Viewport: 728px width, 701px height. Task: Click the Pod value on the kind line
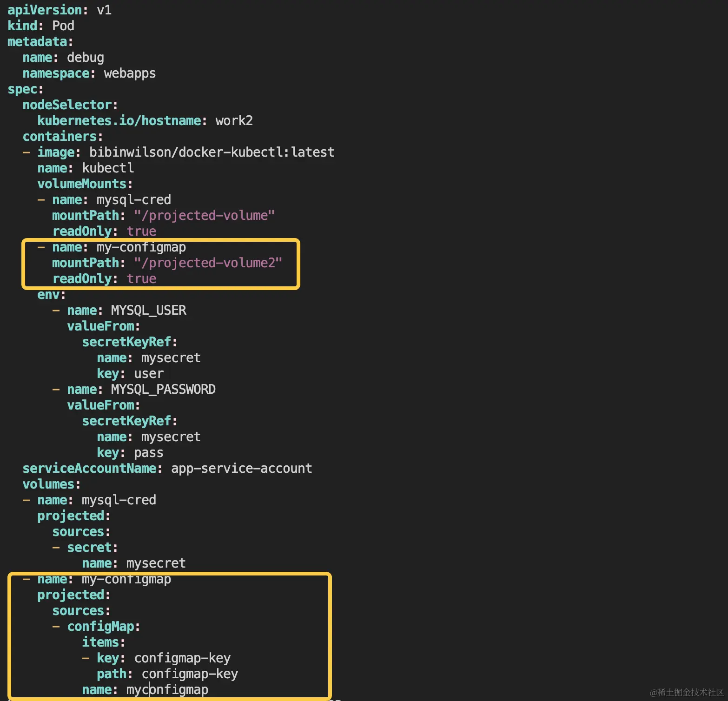tap(63, 26)
